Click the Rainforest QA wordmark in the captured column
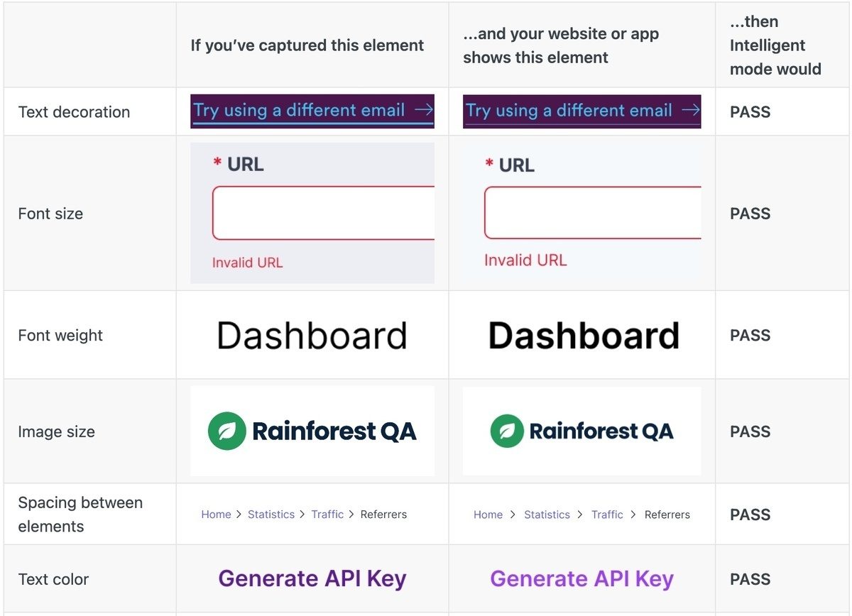 coord(334,431)
